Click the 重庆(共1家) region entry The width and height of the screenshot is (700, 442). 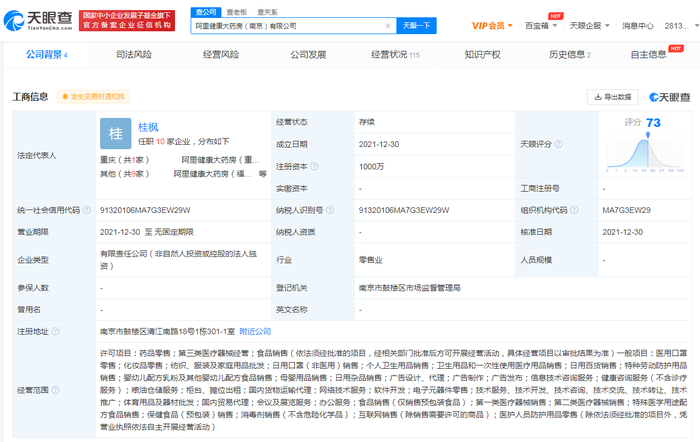[x=125, y=160]
